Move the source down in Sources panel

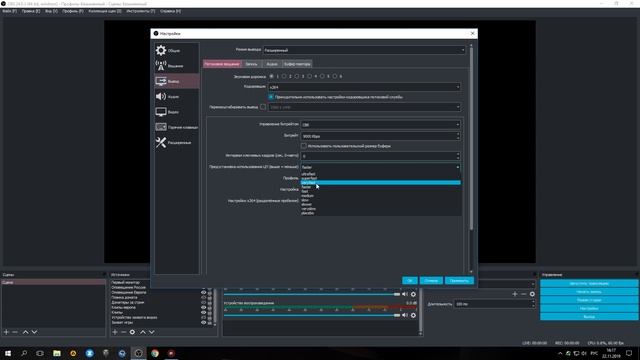click(x=152, y=332)
